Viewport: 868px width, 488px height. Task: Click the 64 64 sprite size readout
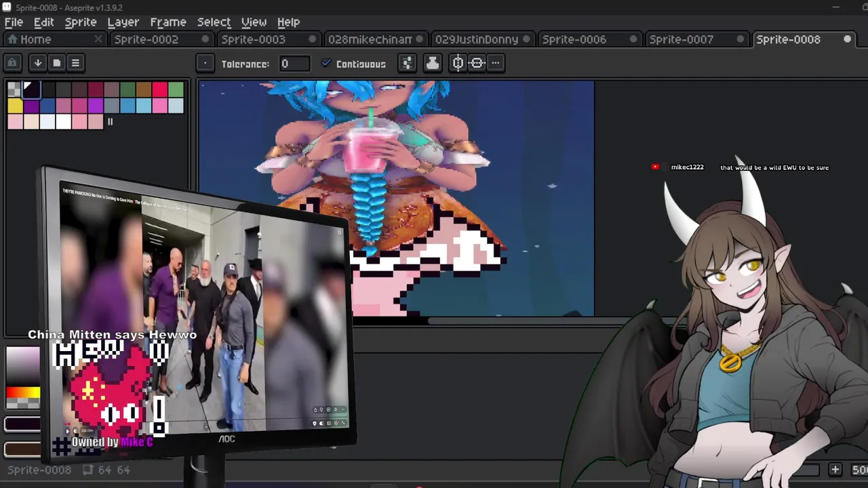pos(106,470)
